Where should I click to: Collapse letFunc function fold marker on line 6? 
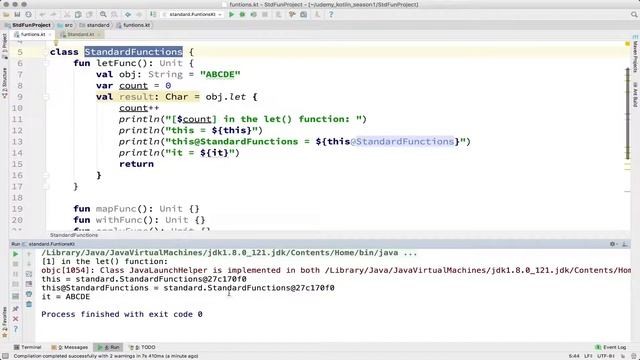46,63
